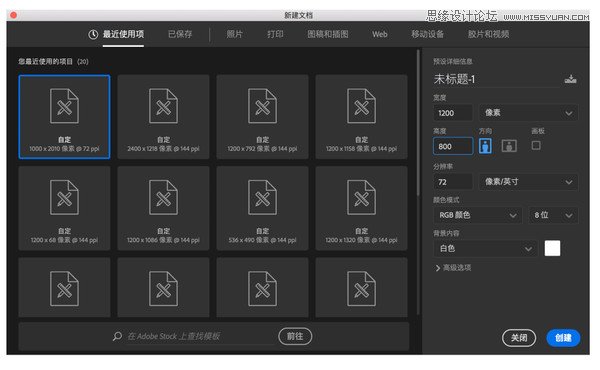Click the clock icon on the recent tab
The width and height of the screenshot is (600, 370).
(x=93, y=34)
